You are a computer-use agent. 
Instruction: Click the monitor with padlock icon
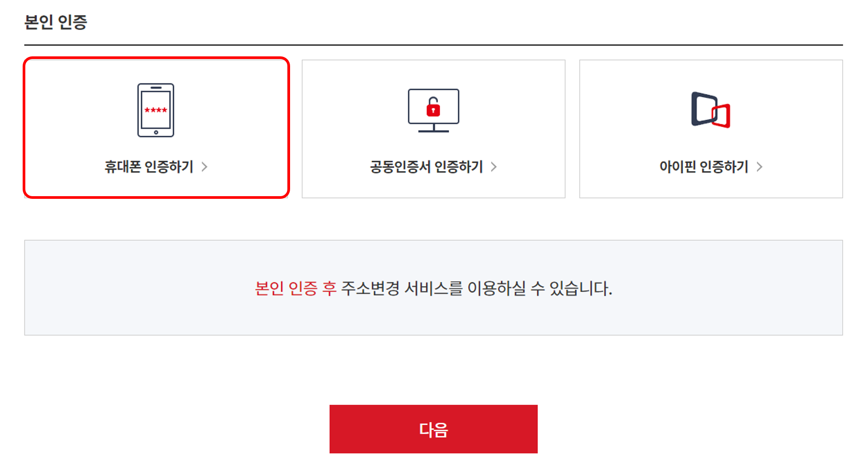coord(434,111)
